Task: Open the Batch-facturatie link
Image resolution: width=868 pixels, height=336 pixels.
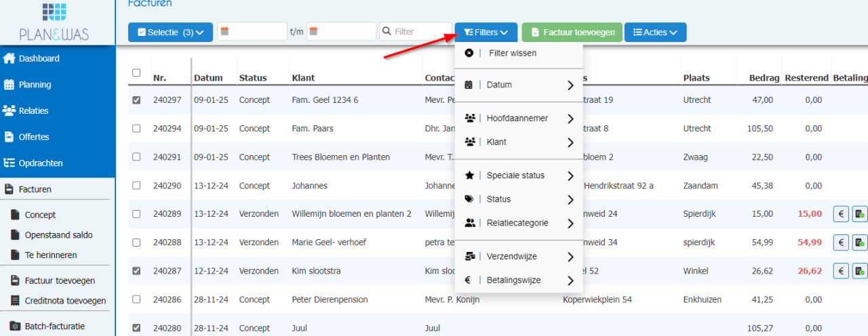Action: [54, 327]
